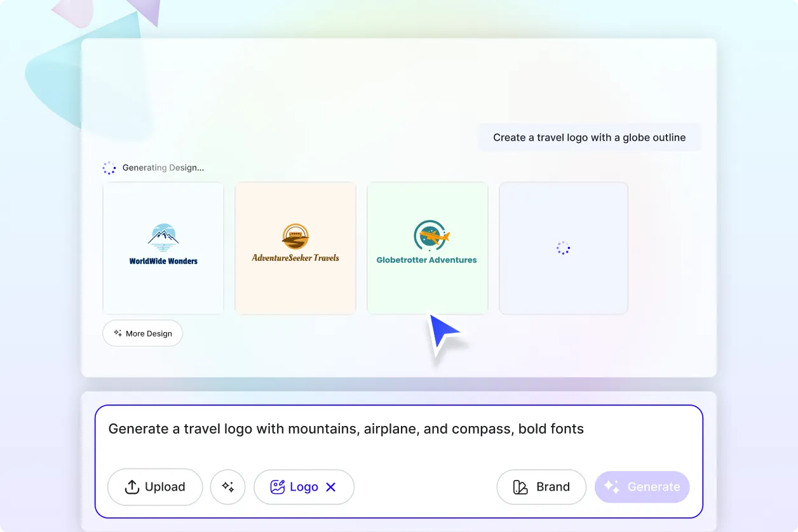Click the Brand button label
The image size is (798, 532).
553,487
